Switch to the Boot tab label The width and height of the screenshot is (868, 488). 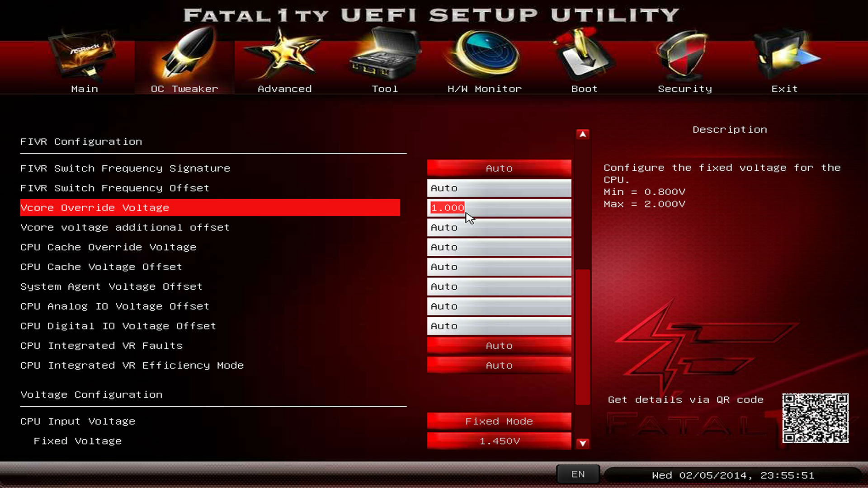(584, 89)
